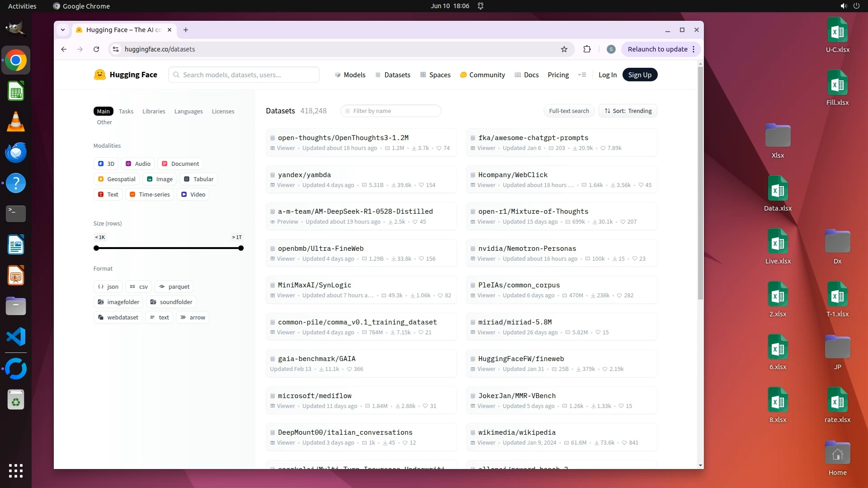The height and width of the screenshot is (488, 868).
Task: Launch Visual Studio Code from dock
Action: click(16, 337)
